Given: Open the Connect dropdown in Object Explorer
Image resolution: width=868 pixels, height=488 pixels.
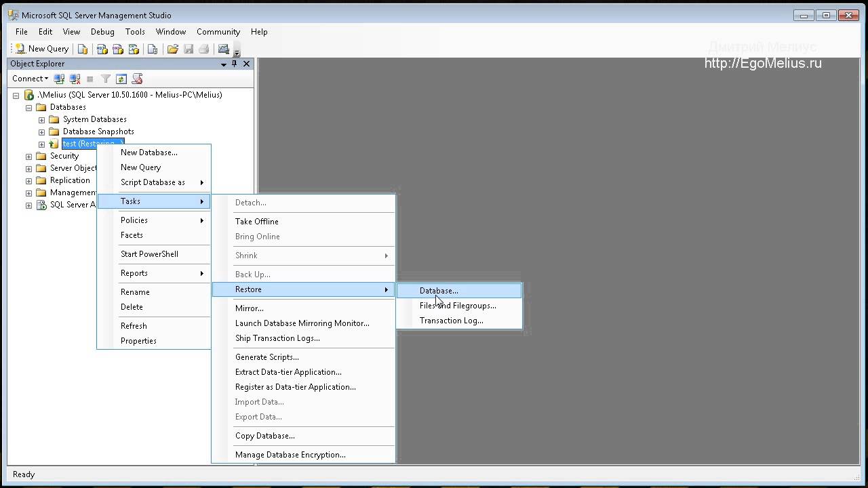Looking at the screenshot, I should click(x=31, y=79).
